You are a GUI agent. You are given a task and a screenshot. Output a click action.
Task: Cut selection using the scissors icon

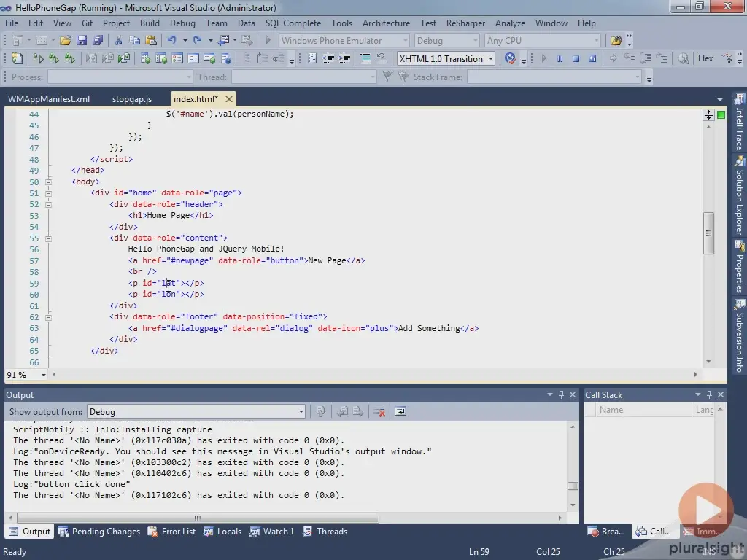(x=119, y=40)
